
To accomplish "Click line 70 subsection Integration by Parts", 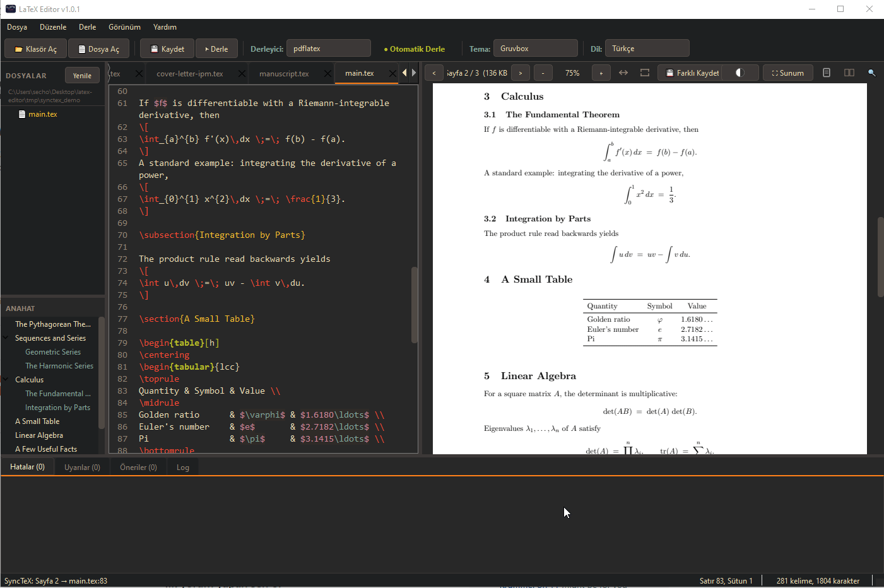I will click(x=222, y=235).
